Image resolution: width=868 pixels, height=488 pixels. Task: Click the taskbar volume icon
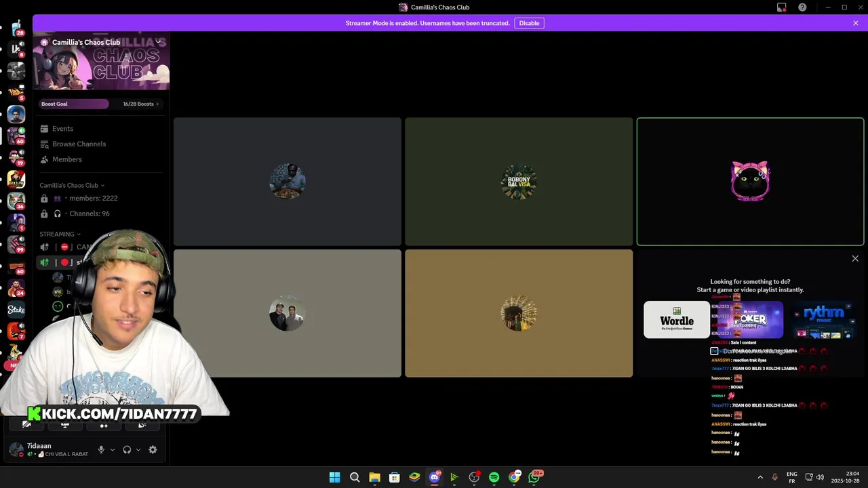click(x=820, y=477)
